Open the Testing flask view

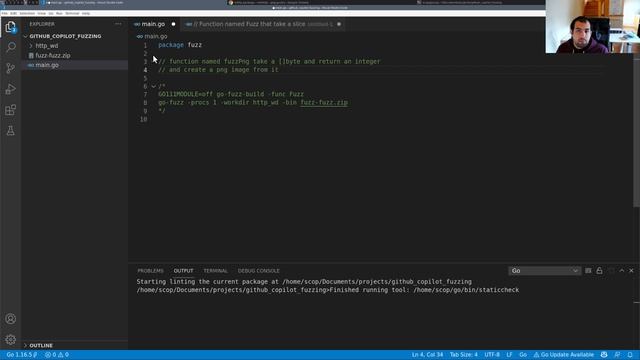tap(11, 131)
